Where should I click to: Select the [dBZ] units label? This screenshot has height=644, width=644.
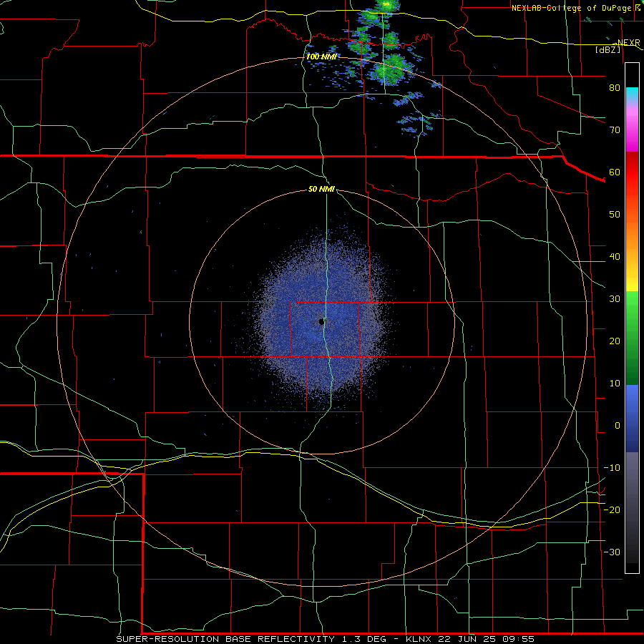pos(608,49)
